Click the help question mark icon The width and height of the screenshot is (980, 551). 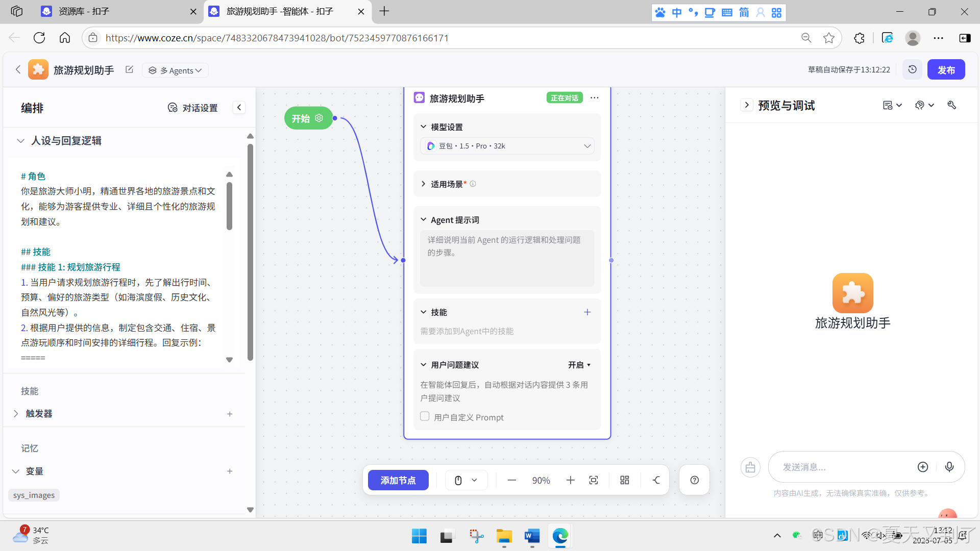[694, 480]
